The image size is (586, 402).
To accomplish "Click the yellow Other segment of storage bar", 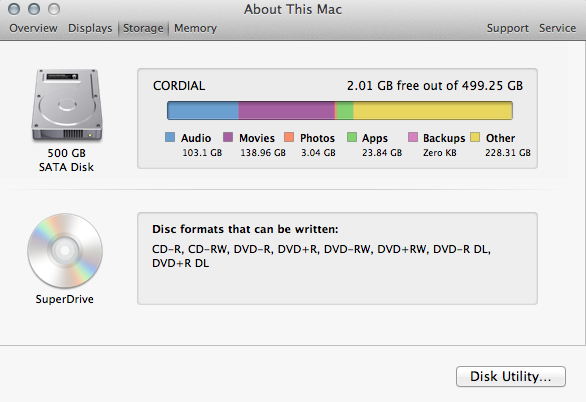I will 433,111.
